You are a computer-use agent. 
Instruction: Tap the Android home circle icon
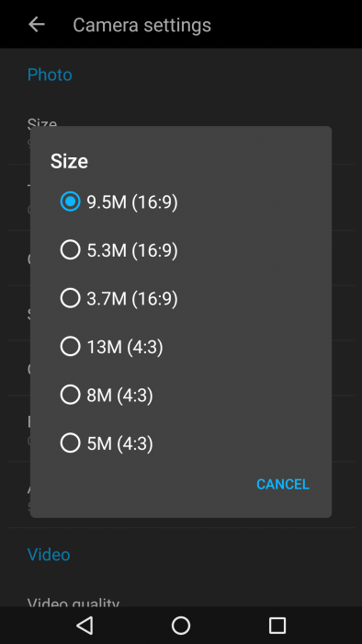(181, 626)
